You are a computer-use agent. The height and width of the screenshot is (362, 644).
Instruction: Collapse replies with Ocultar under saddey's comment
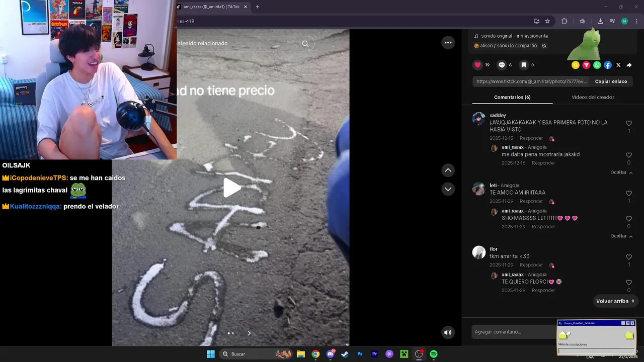(x=621, y=172)
